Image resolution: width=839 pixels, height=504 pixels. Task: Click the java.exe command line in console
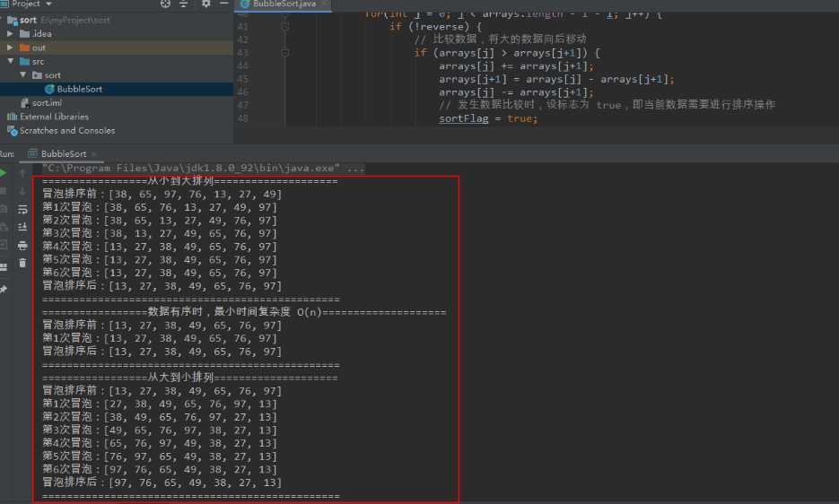pyautogui.click(x=204, y=168)
